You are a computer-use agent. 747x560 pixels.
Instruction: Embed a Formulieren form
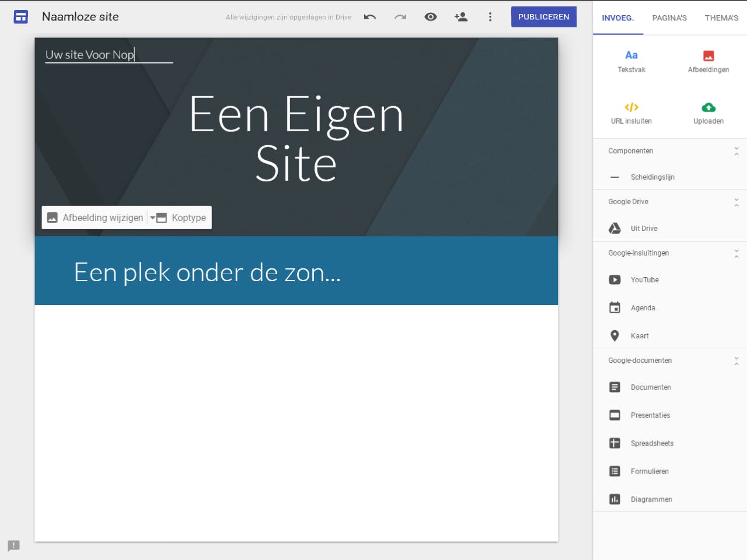coord(649,471)
